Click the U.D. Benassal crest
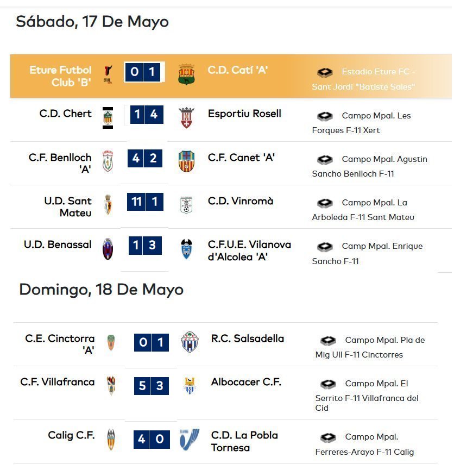 (108, 248)
